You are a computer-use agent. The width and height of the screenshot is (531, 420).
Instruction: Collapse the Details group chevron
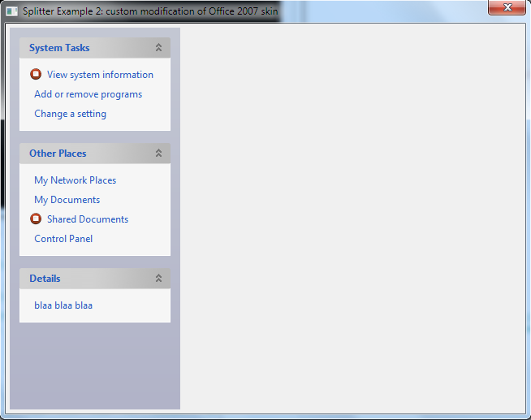pyautogui.click(x=158, y=278)
